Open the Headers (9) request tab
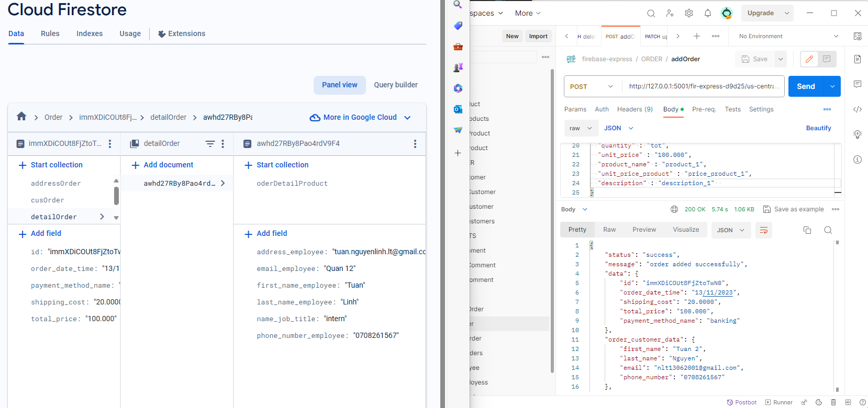 (635, 109)
